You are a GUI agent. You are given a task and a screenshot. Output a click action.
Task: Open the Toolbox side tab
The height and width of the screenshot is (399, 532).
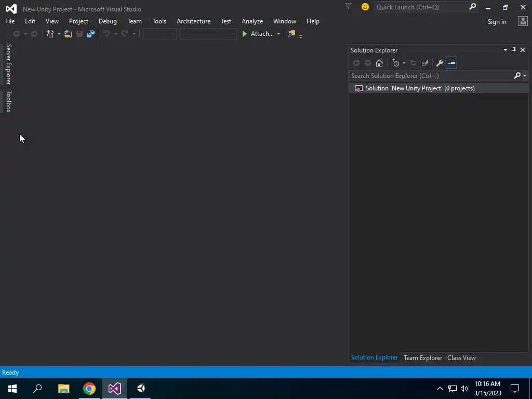click(x=8, y=101)
